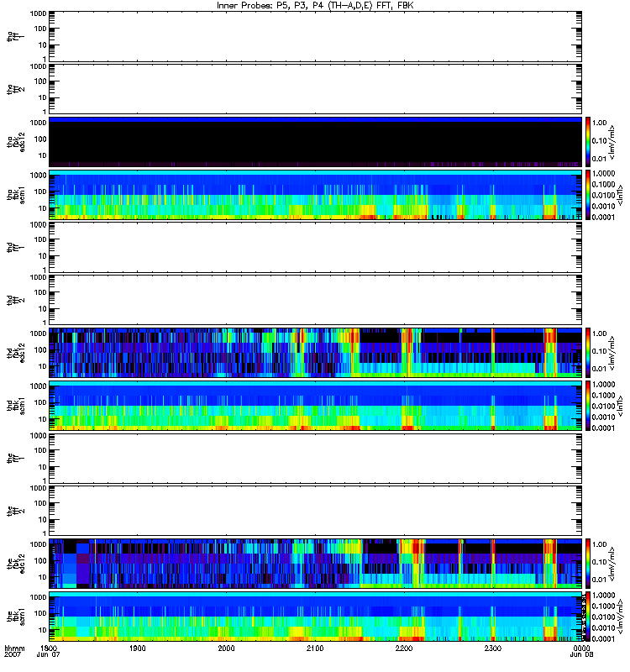Screen dimensions: 630x672
Task: Click the 2100 time axis label
Action: (315, 648)
